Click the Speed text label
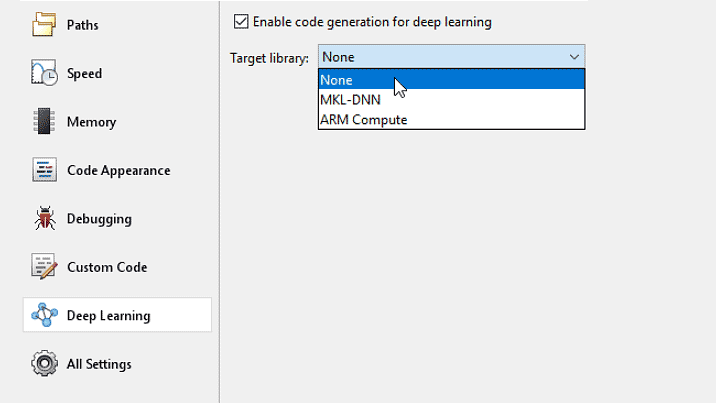This screenshot has width=716, height=403. [84, 73]
